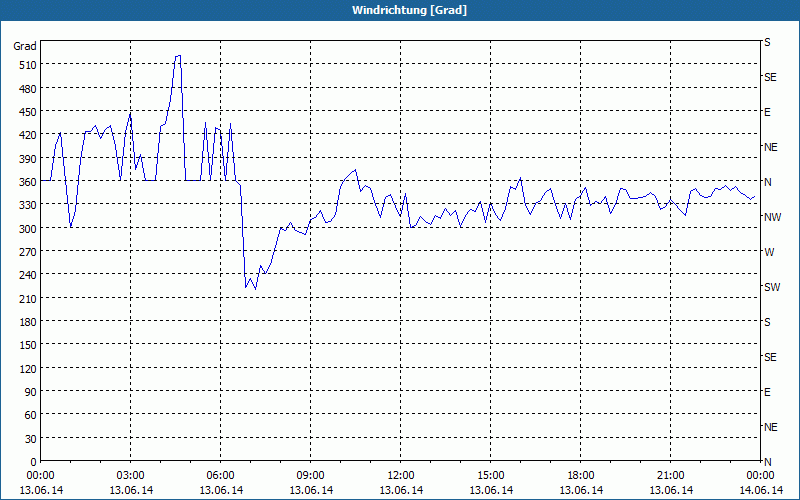The height and width of the screenshot is (500, 800).
Task: Select the 18:00 time axis label
Action: click(581, 476)
